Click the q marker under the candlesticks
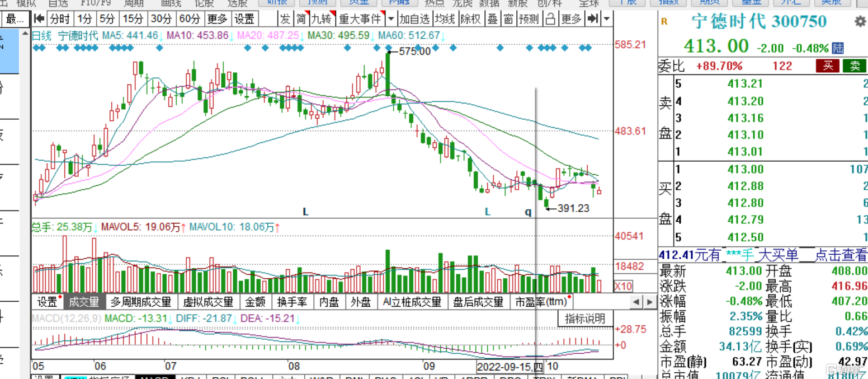This screenshot has height=379, width=868. pyautogui.click(x=527, y=212)
